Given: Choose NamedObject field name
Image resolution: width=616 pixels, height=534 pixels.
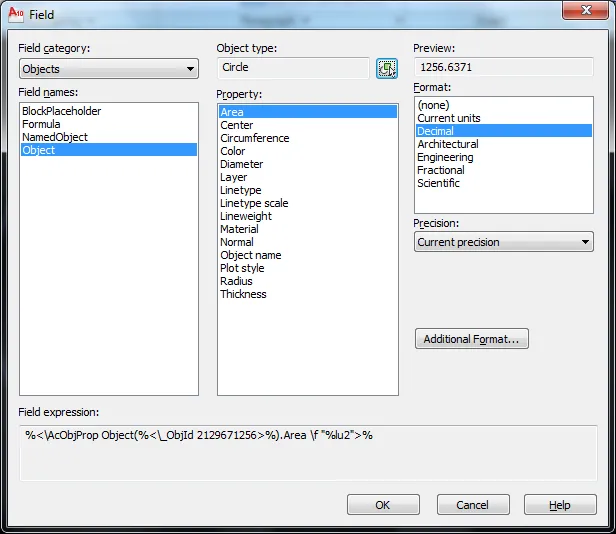Looking at the screenshot, I should tap(54, 137).
